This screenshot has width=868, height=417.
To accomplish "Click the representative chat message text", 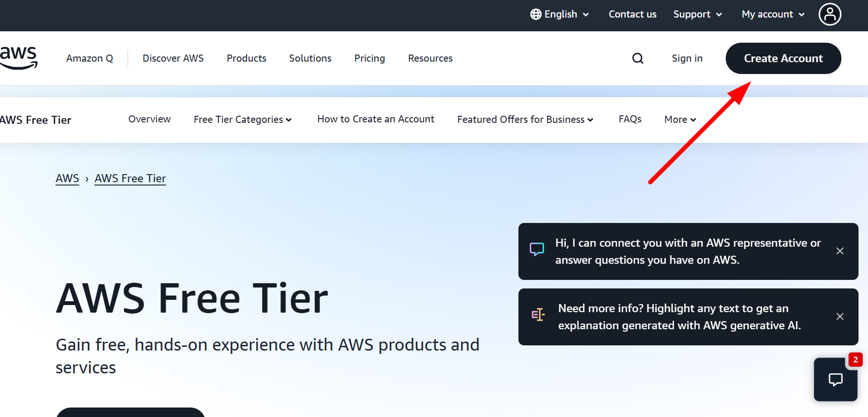I will (x=688, y=251).
